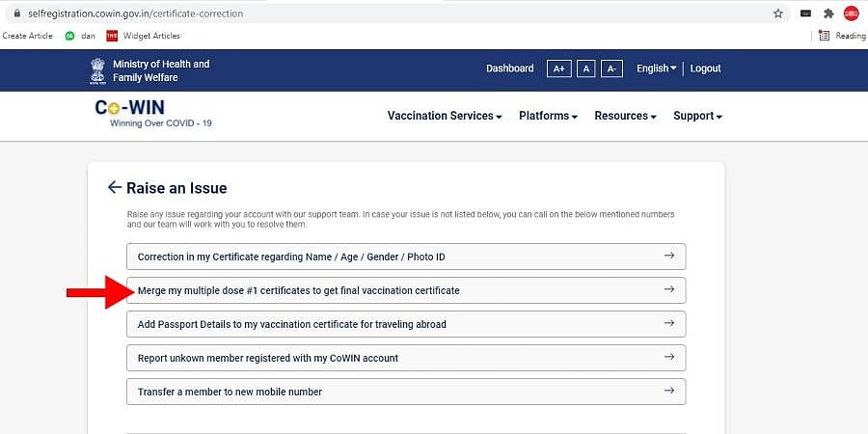Click the site lock icon in address bar
The image size is (868, 434).
15,14
